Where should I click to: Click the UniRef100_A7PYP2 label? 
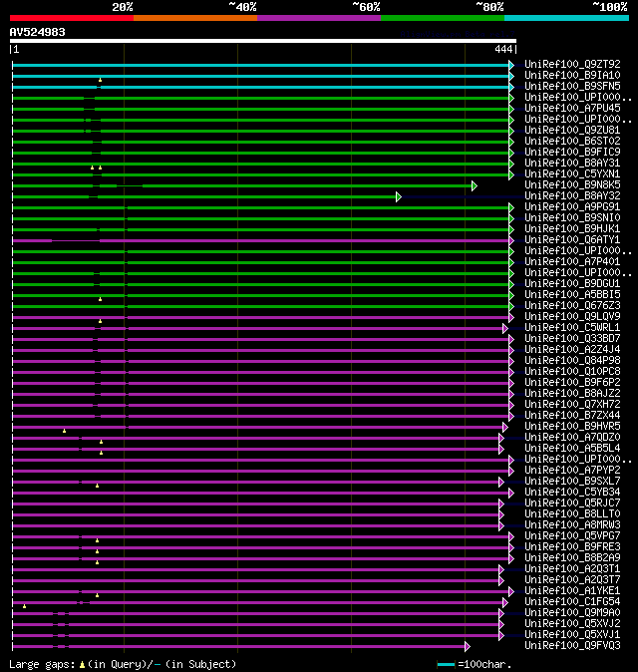[572, 471]
